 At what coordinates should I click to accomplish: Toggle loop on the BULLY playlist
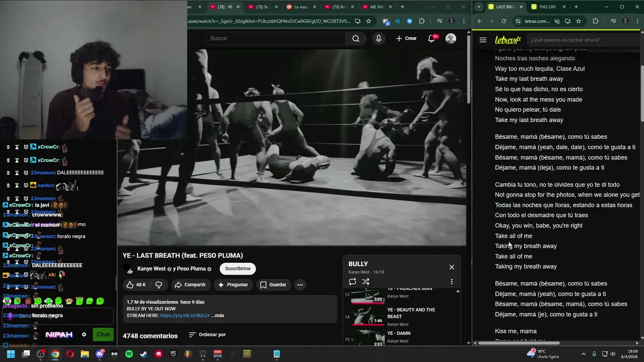pos(352,282)
